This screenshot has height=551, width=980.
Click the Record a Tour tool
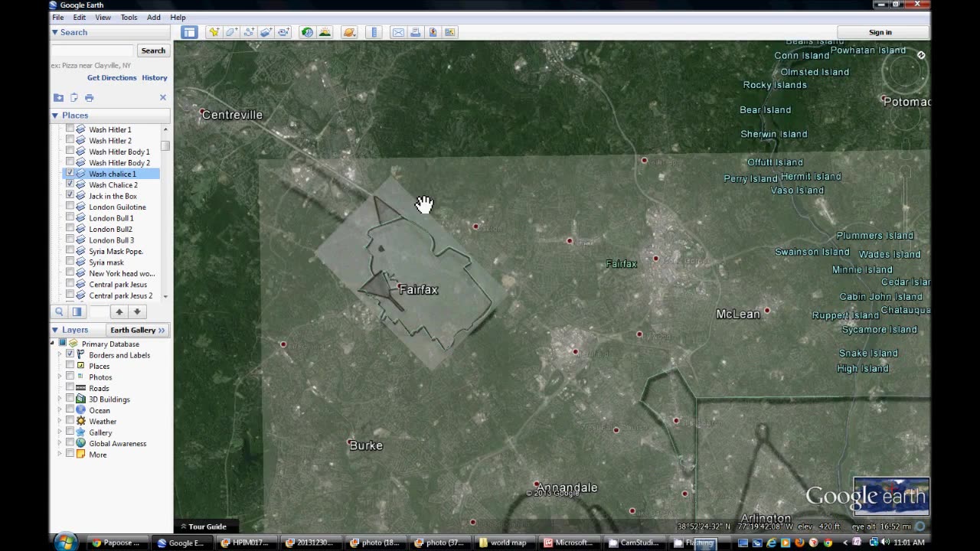pyautogui.click(x=283, y=32)
